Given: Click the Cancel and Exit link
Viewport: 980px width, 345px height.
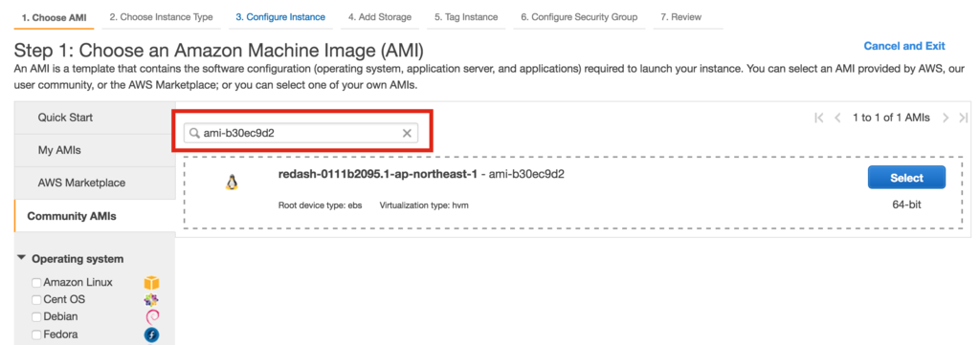Looking at the screenshot, I should [904, 46].
